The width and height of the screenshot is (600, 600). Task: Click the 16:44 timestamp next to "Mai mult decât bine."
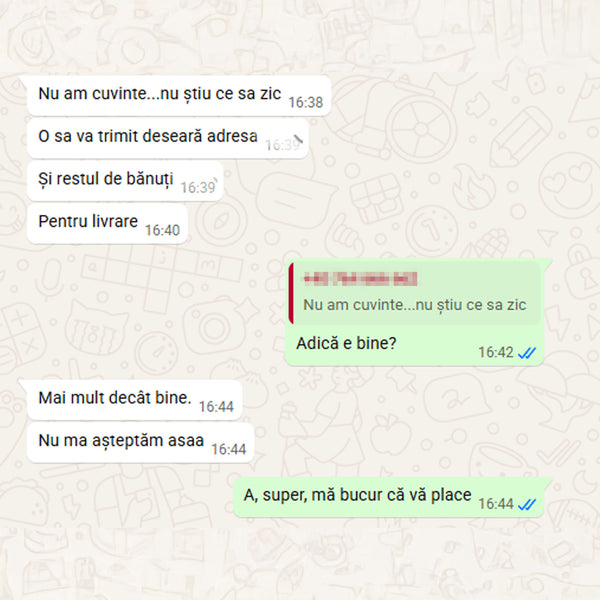[216, 406]
